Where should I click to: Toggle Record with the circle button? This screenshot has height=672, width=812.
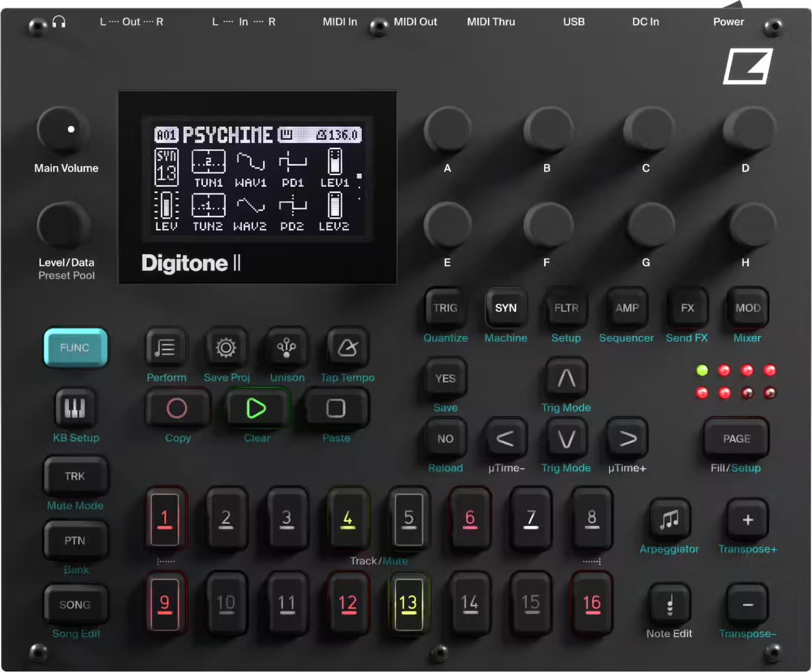[x=177, y=409]
